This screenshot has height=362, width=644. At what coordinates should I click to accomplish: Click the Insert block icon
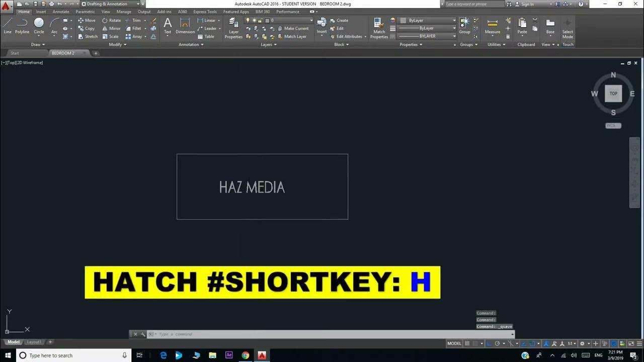[x=321, y=25]
